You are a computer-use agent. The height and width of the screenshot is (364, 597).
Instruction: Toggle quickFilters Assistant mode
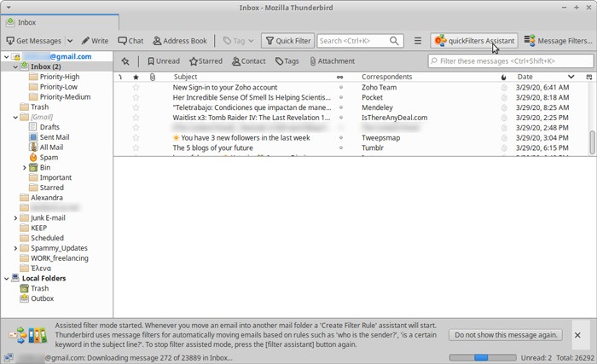coord(474,41)
